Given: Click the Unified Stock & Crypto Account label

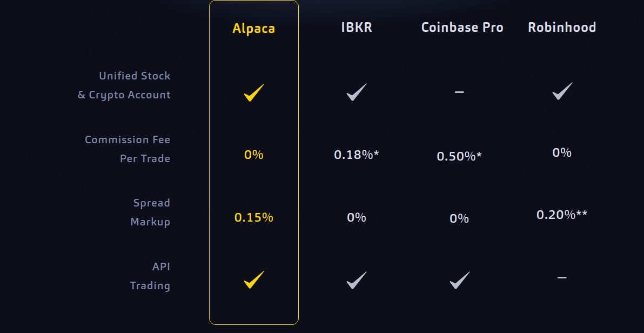Looking at the screenshot, I should (124, 85).
